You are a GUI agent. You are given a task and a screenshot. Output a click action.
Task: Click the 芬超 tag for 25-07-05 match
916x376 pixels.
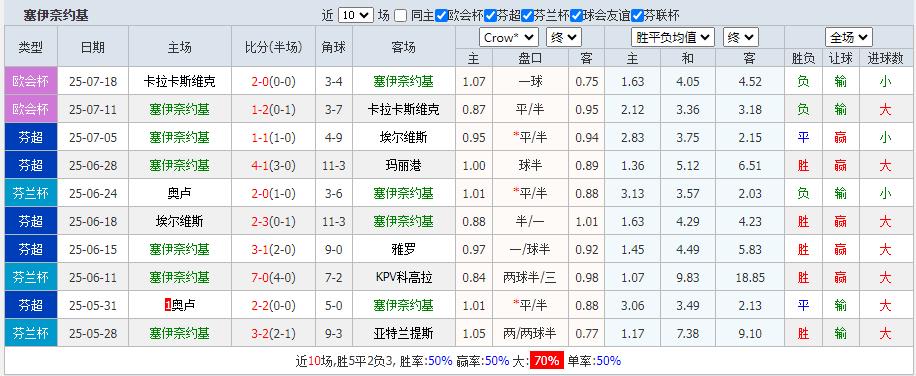[x=31, y=137]
